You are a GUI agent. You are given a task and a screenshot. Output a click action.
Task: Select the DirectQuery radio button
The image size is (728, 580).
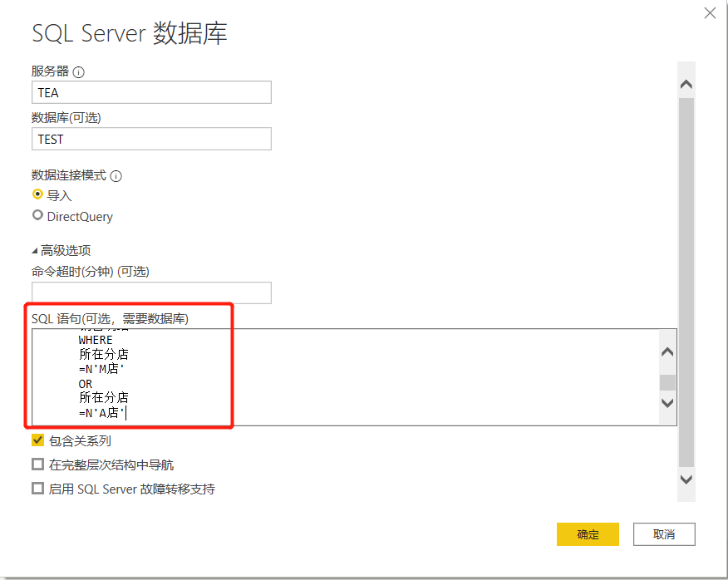tap(37, 215)
